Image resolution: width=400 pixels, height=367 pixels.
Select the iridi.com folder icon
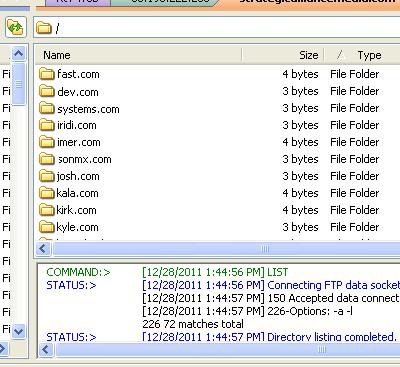click(47, 125)
